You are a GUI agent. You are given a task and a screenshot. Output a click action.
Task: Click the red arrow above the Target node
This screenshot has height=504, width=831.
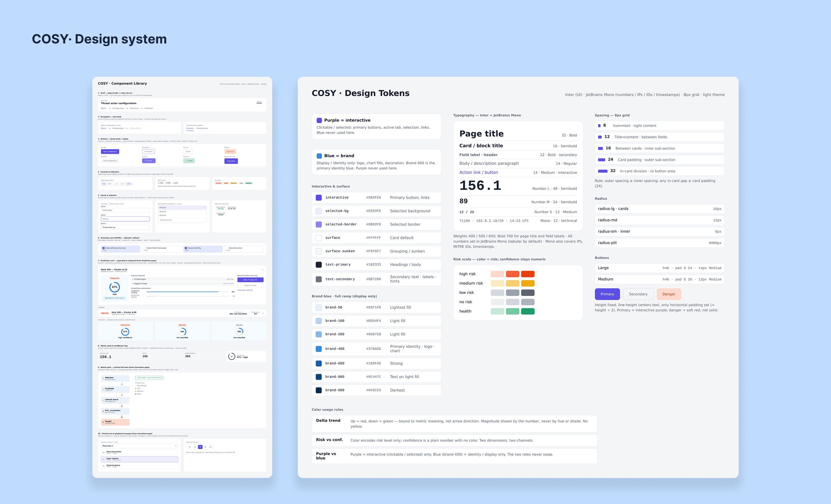[122, 417]
